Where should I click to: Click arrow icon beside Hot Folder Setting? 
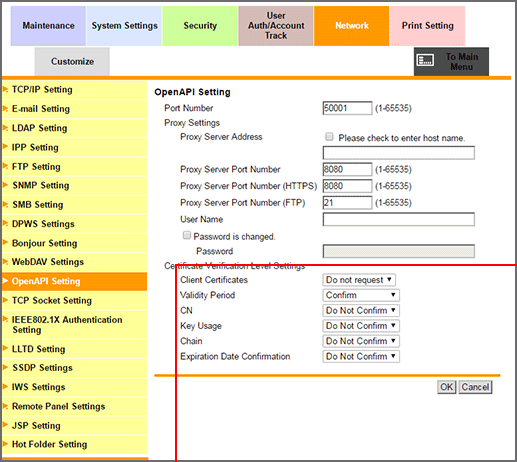5,444
